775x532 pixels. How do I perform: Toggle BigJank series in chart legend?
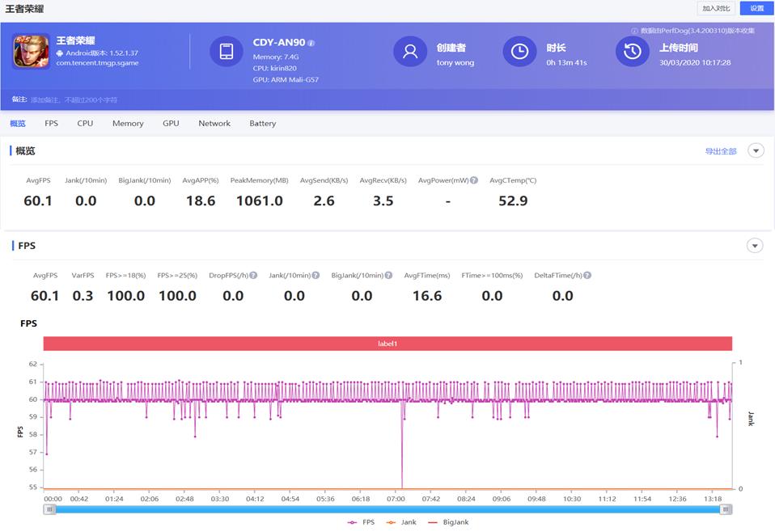pyautogui.click(x=447, y=522)
